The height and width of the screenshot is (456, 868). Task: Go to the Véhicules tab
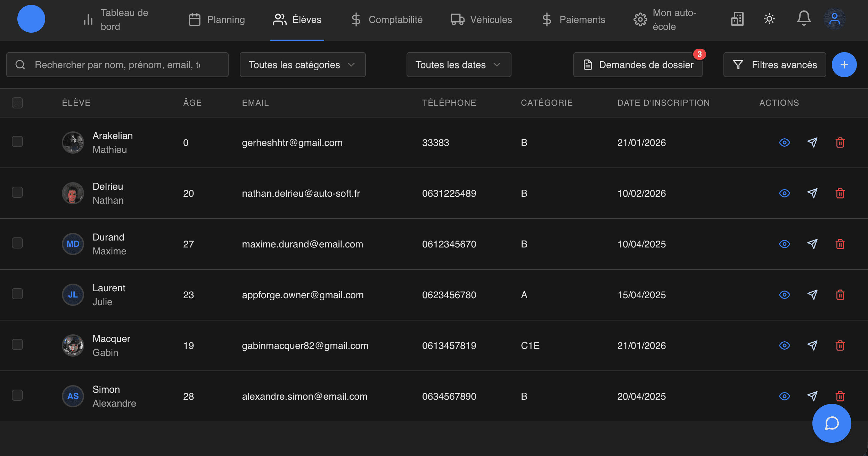481,19
